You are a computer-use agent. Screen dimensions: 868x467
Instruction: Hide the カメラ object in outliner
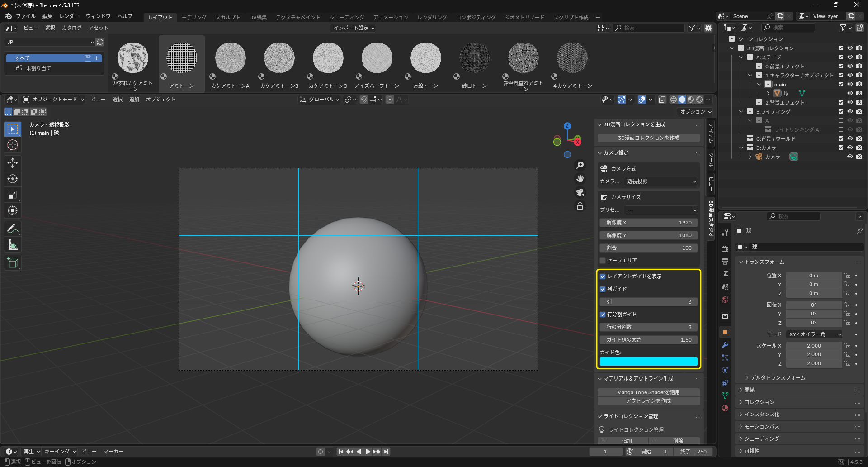(850, 157)
